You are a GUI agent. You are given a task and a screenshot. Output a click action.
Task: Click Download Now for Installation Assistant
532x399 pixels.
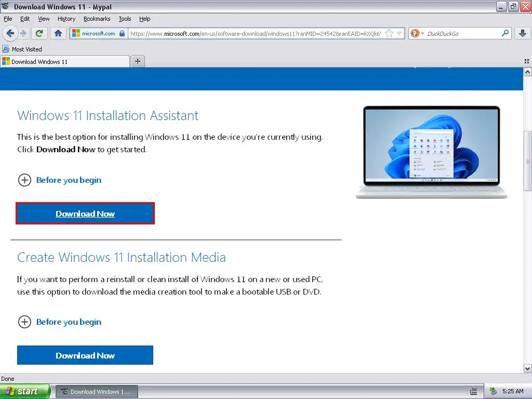point(85,214)
